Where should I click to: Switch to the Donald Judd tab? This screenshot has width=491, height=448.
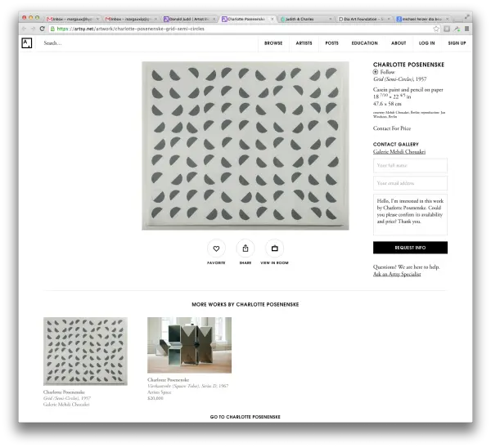[x=190, y=19]
